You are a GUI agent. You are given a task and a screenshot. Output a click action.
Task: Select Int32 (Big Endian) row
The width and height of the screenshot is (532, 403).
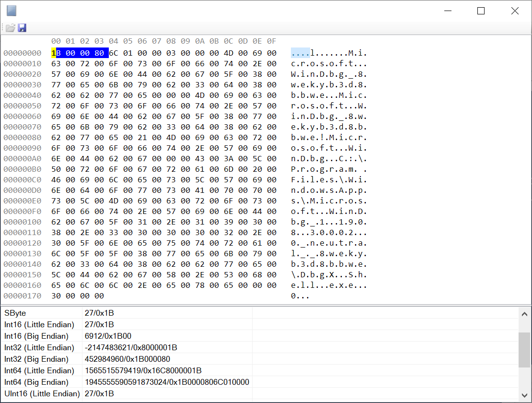coord(260,359)
